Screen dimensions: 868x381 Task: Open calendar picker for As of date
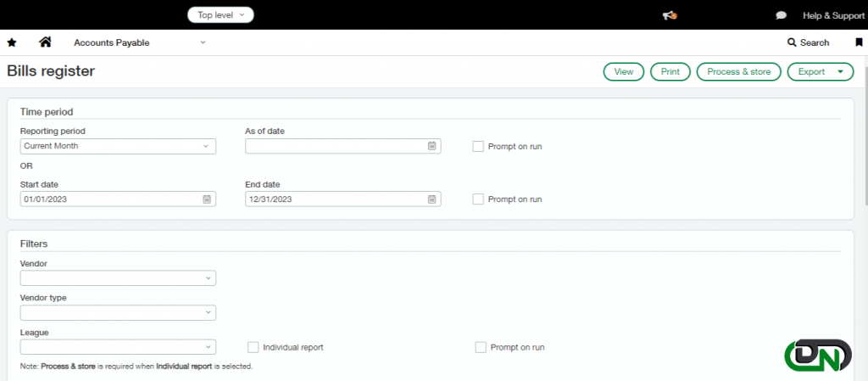pos(431,146)
